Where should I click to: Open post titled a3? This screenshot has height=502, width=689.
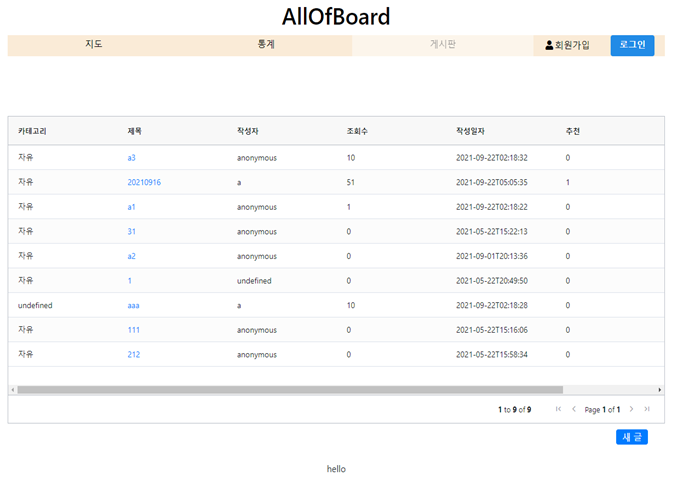click(131, 158)
